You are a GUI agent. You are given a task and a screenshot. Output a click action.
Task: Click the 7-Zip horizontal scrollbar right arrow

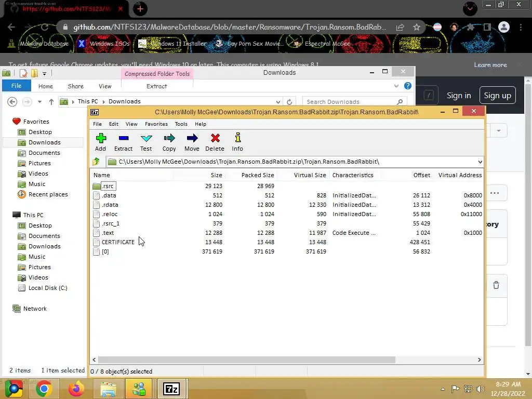click(480, 360)
